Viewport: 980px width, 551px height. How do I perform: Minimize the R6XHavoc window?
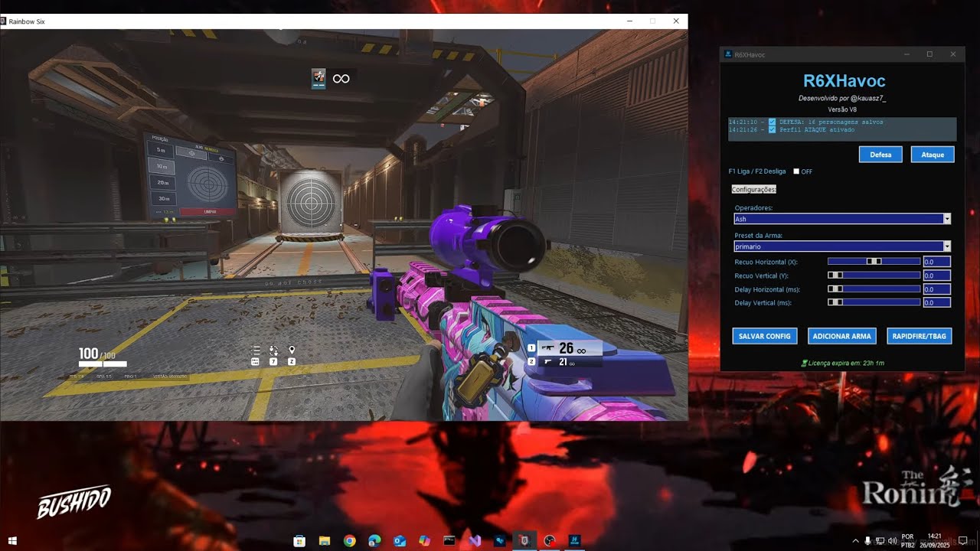906,54
